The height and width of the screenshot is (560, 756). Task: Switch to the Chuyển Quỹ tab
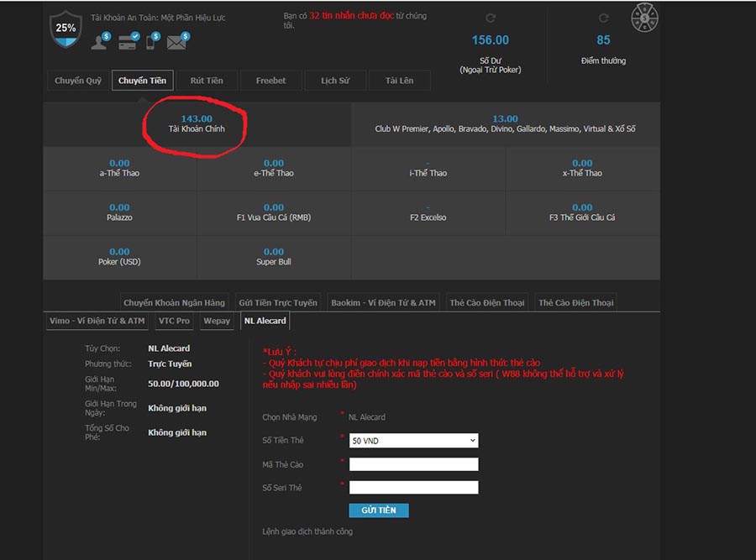point(78,81)
